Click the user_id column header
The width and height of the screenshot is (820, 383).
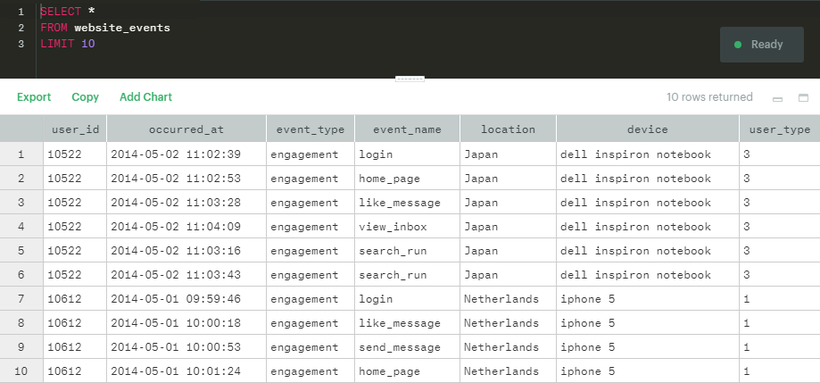75,129
